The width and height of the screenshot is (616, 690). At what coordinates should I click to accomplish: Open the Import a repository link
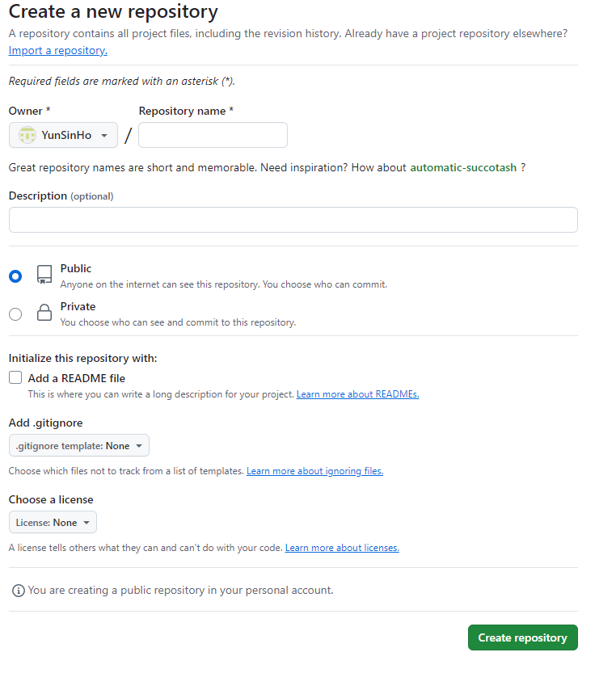58,51
